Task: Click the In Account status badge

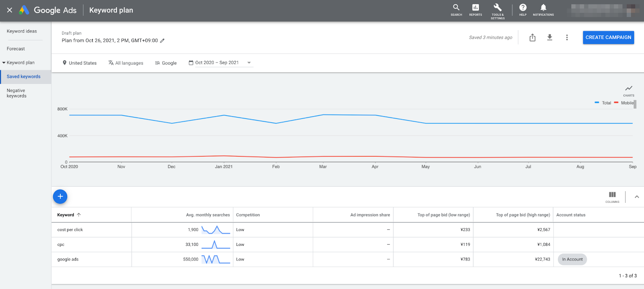Action: tap(572, 260)
